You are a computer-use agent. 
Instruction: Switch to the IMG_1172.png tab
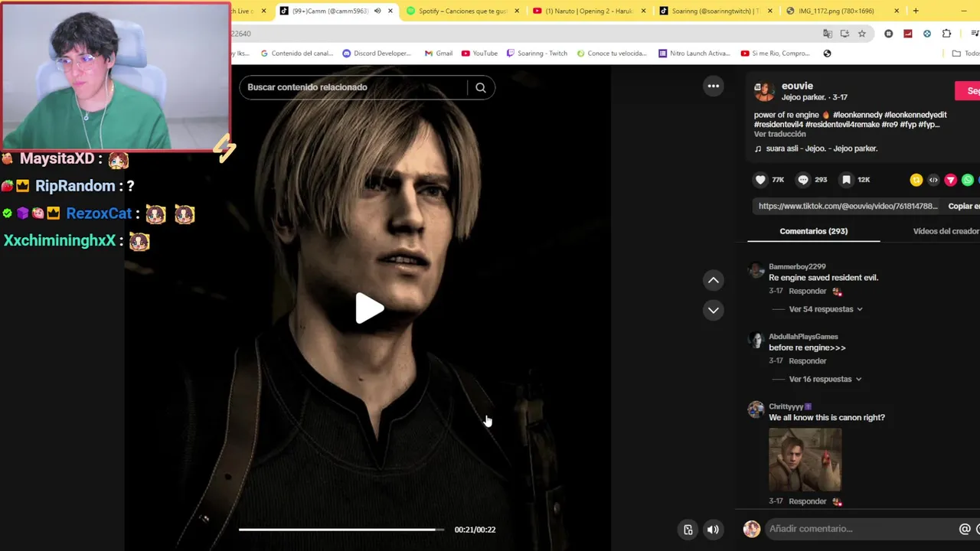pos(841,11)
